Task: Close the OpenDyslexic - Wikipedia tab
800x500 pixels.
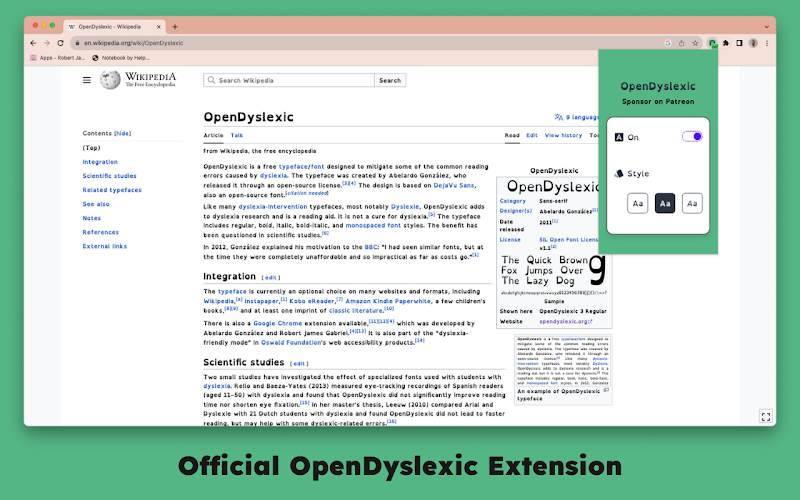Action: (x=159, y=27)
